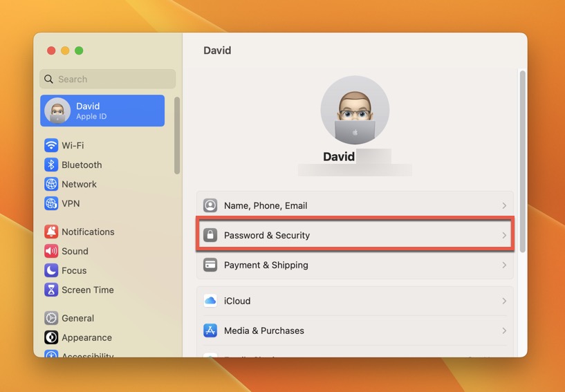The width and height of the screenshot is (565, 392).
Task: Click the Password & Security lock icon
Action: (210, 235)
